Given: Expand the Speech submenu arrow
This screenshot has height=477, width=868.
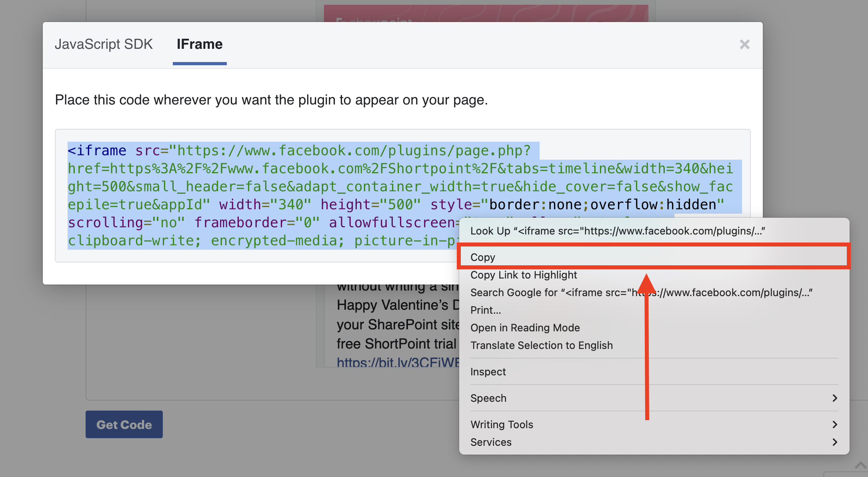Looking at the screenshot, I should tap(834, 398).
